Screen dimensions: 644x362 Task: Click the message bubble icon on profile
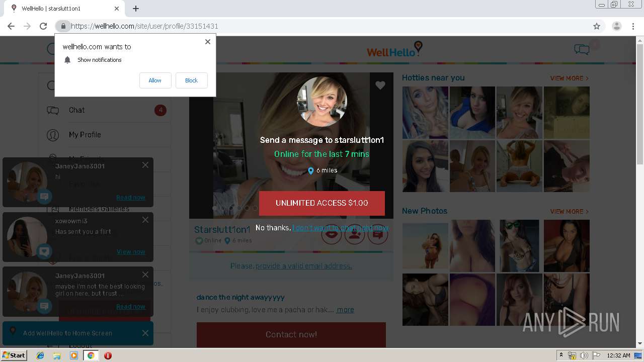[378, 234]
